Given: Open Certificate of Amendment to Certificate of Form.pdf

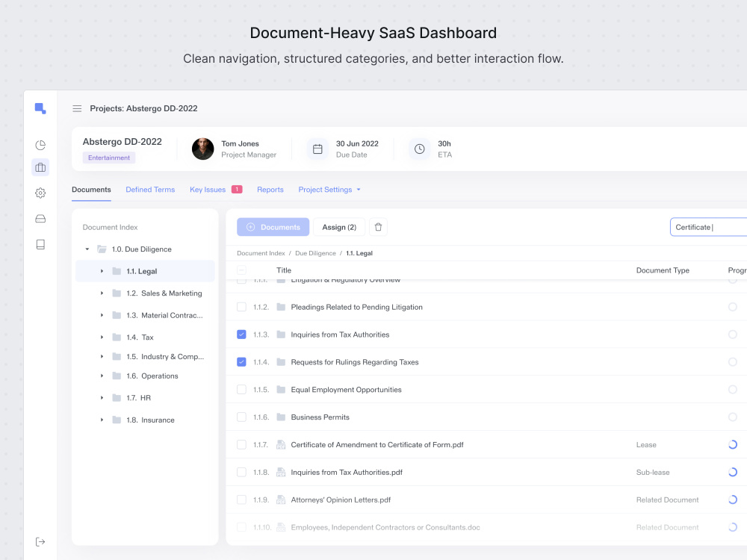Looking at the screenshot, I should [x=377, y=445].
